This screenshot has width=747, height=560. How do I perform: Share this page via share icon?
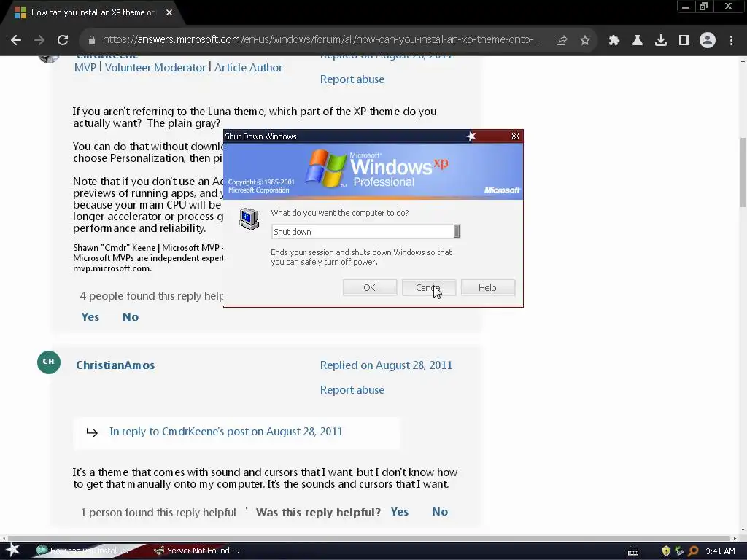[x=562, y=41]
